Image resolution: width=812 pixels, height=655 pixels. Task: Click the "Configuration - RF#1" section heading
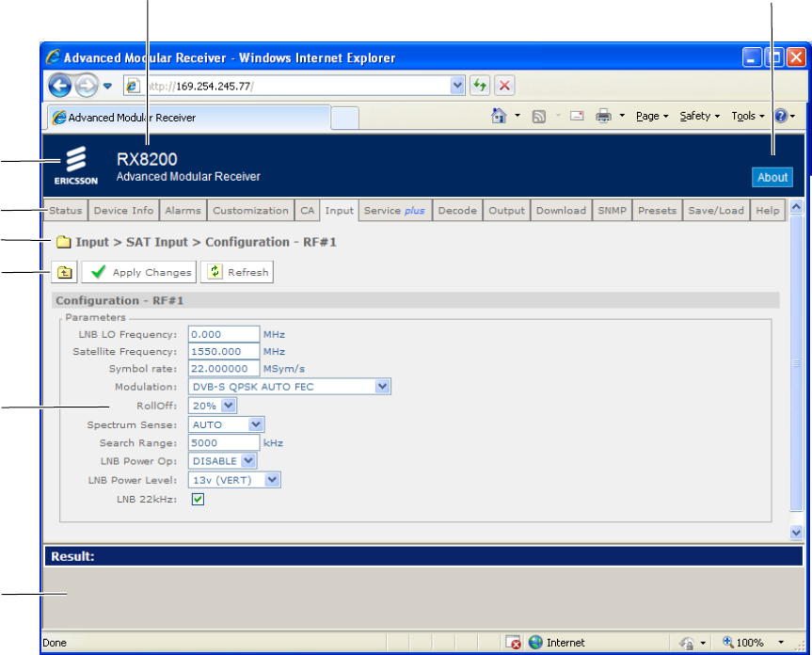[119, 301]
